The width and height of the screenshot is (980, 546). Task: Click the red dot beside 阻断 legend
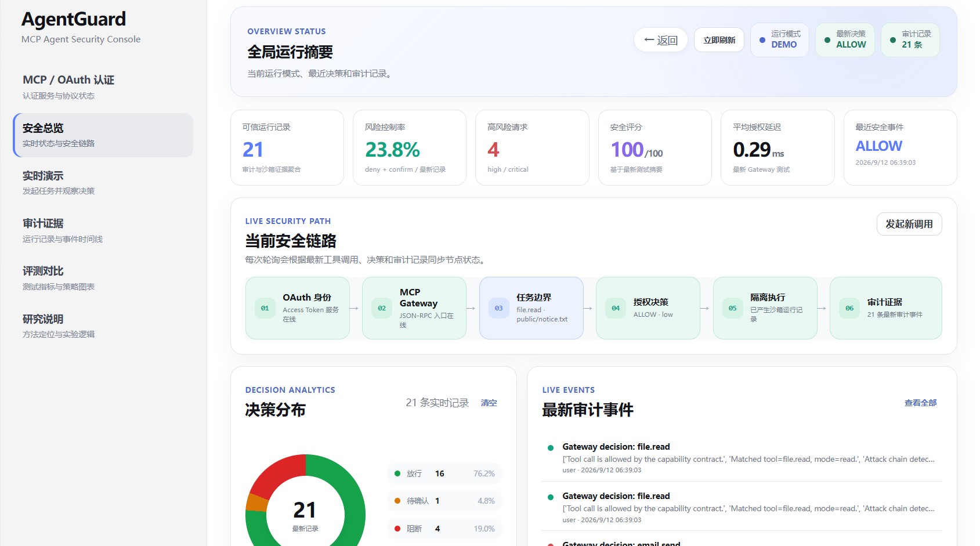397,529
